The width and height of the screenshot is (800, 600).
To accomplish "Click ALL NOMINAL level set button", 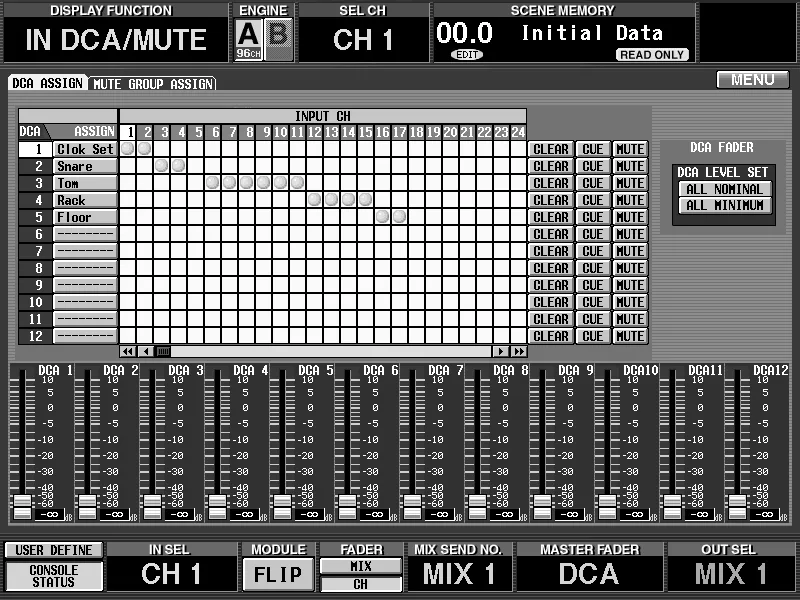I will click(x=724, y=189).
